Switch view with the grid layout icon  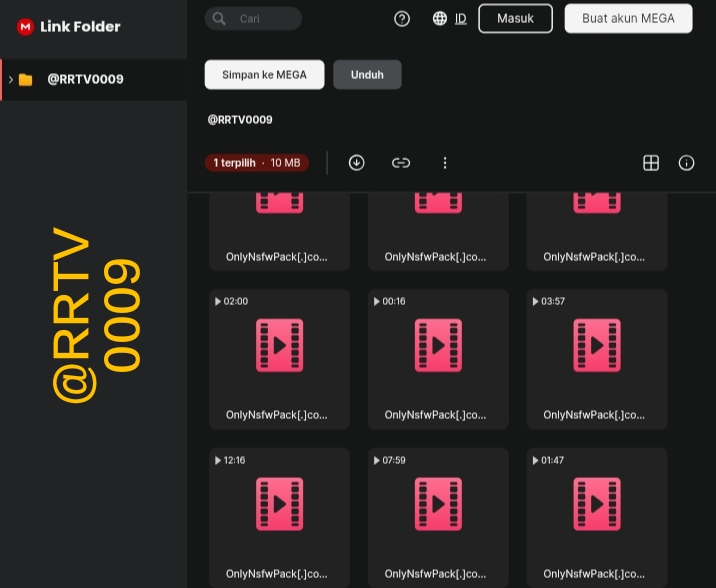click(651, 163)
